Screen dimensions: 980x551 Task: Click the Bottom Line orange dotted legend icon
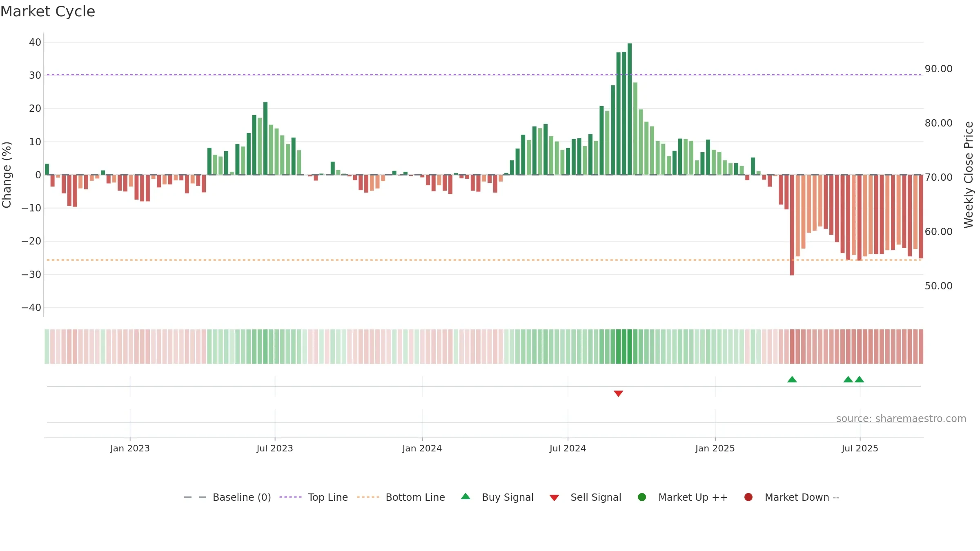click(x=368, y=497)
